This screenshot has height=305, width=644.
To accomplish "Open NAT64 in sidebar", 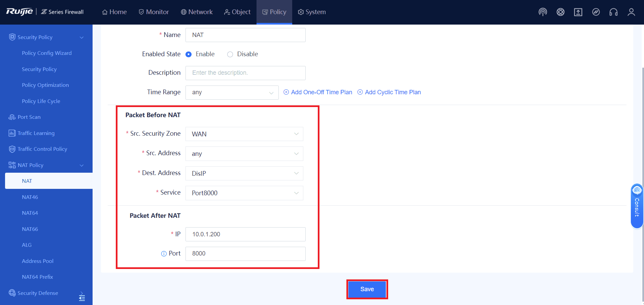I will [30, 213].
